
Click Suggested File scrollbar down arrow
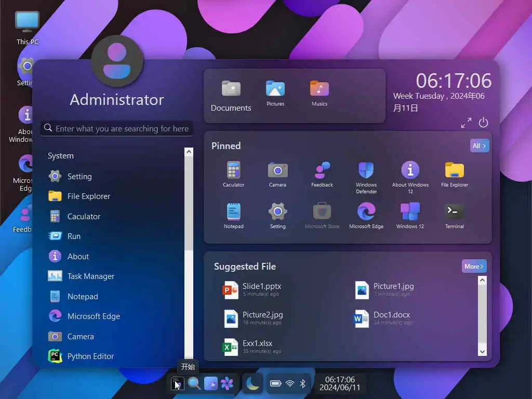point(482,352)
